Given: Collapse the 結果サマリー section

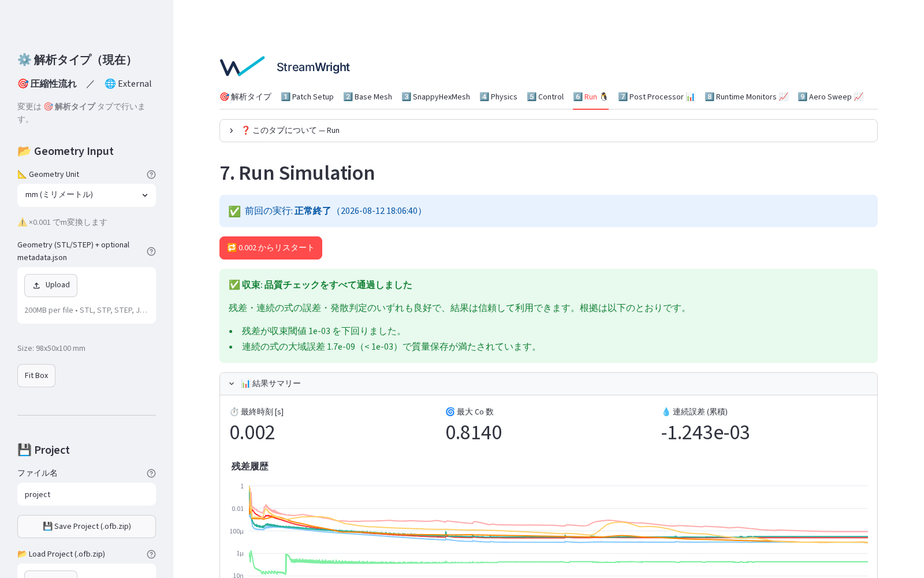Looking at the screenshot, I should click(549, 384).
